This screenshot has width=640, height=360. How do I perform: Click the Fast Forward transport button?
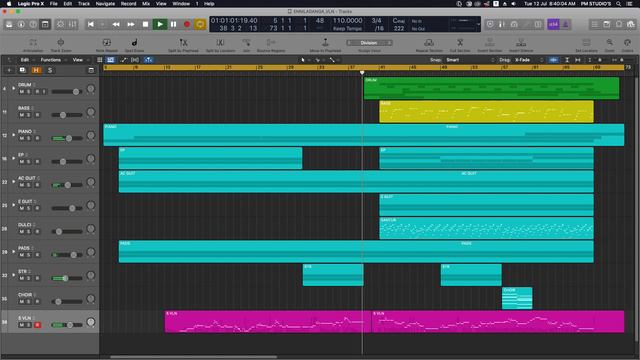point(131,24)
